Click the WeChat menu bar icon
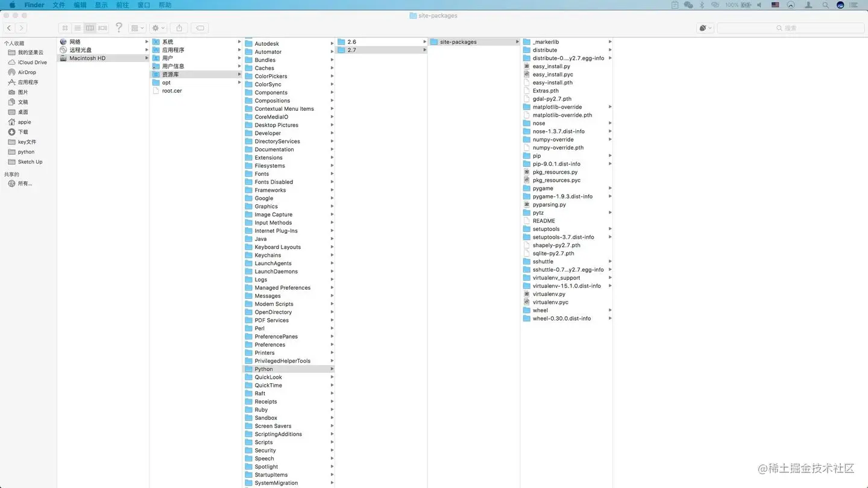Image resolution: width=868 pixels, height=488 pixels. coord(688,5)
